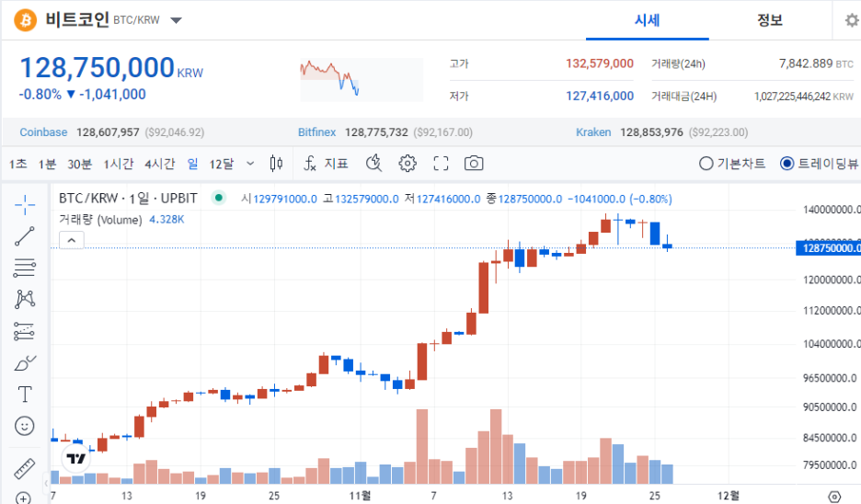Screen dimensions: 861x504
Task: Click the mini price sparkline chart
Action: (362, 80)
